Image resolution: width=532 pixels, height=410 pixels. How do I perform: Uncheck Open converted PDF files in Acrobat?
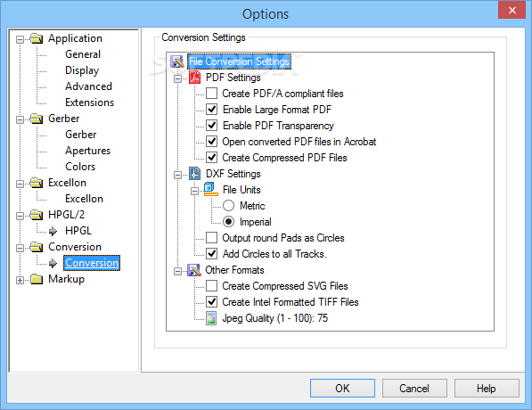(x=212, y=141)
